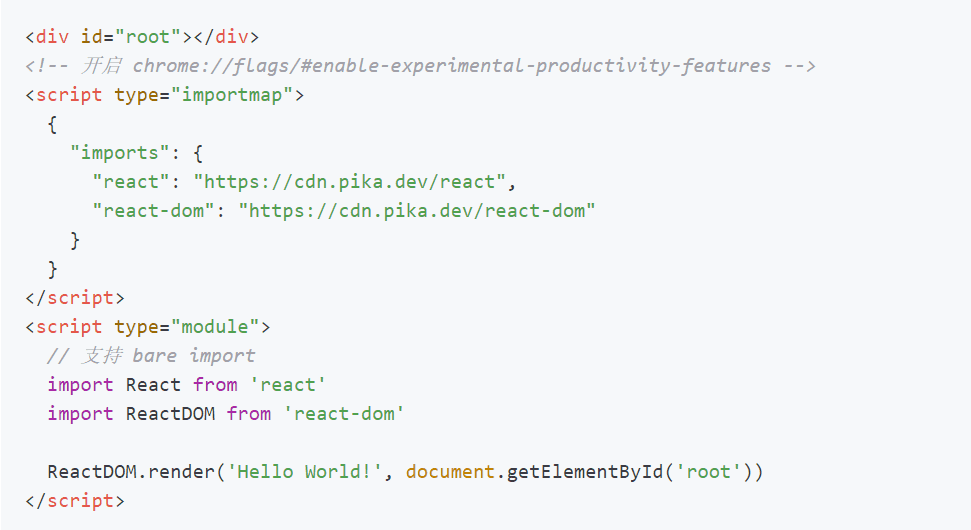This screenshot has height=530, width=971.
Task: Click ReactDOM in the import statement
Action: point(170,414)
